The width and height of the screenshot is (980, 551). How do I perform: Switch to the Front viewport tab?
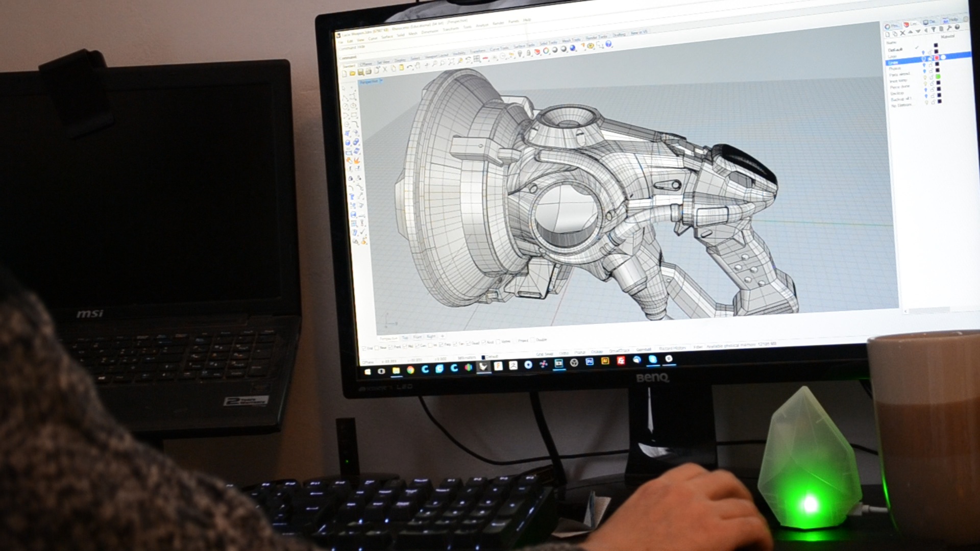[418, 337]
